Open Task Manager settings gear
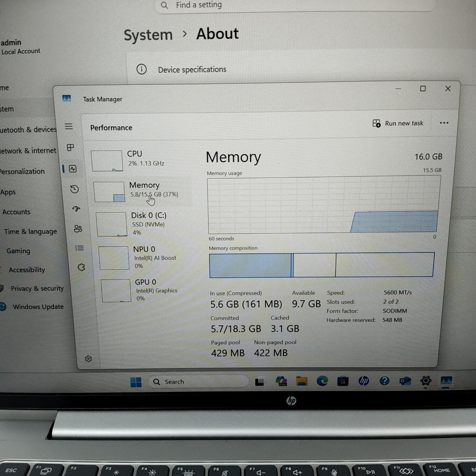Image resolution: width=476 pixels, height=476 pixels. click(x=88, y=359)
